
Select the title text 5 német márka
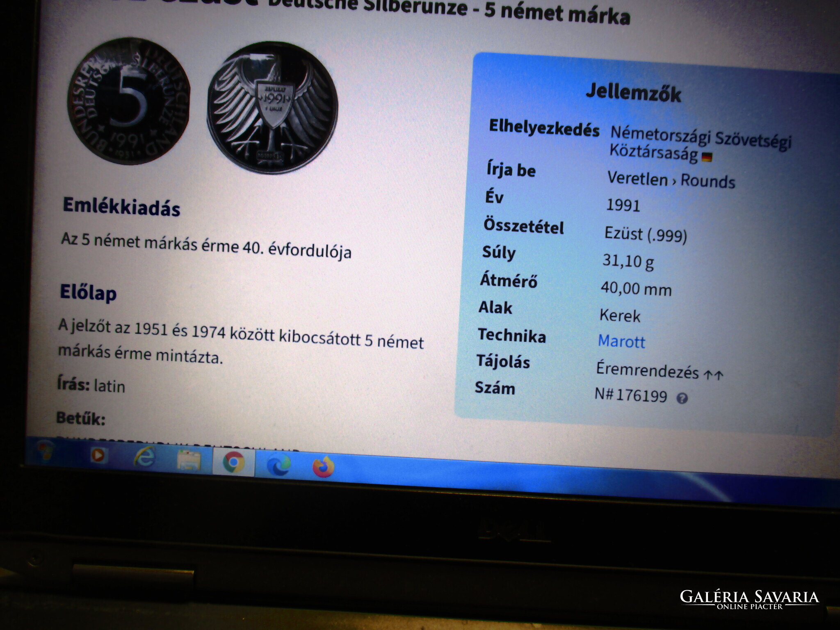557,13
